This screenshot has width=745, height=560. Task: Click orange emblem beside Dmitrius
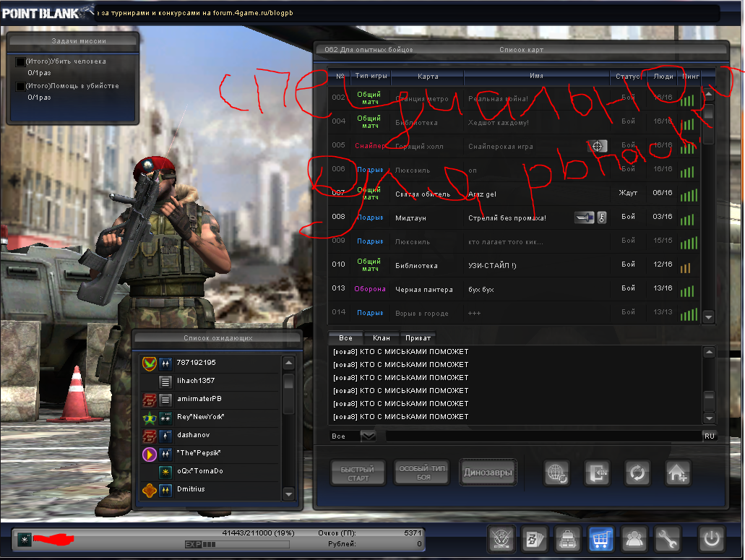(x=149, y=490)
